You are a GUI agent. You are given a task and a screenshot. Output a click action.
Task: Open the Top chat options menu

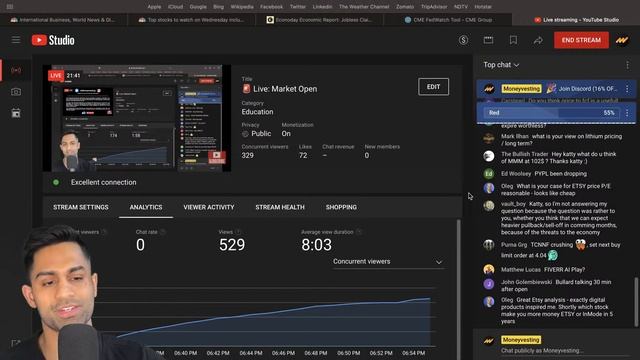point(627,65)
